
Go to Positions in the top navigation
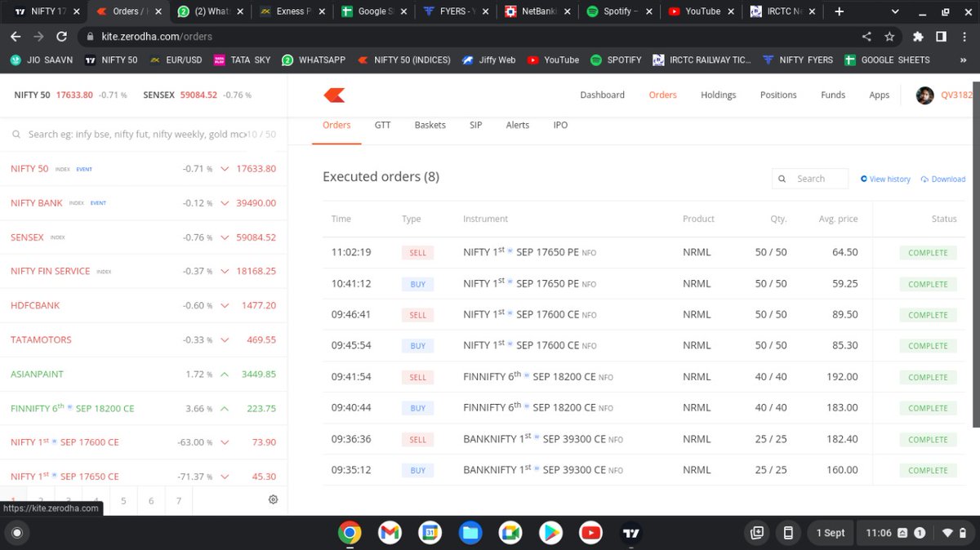point(778,95)
